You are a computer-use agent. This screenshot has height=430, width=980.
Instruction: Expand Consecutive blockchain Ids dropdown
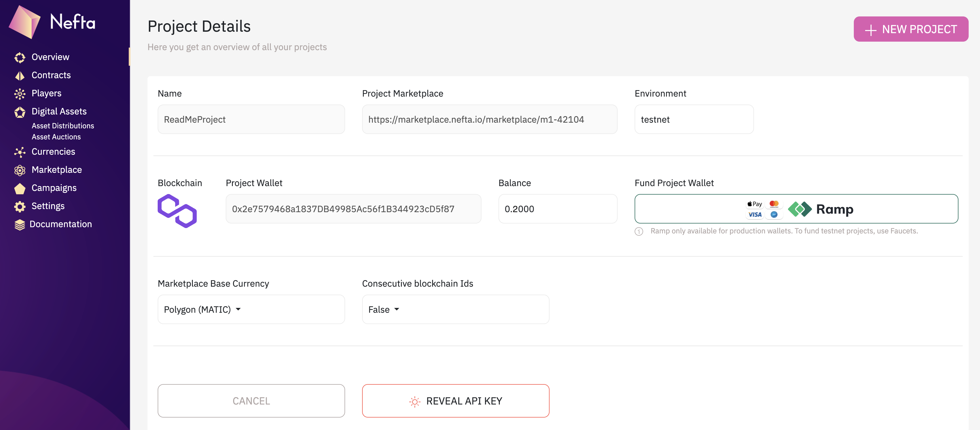click(x=384, y=310)
